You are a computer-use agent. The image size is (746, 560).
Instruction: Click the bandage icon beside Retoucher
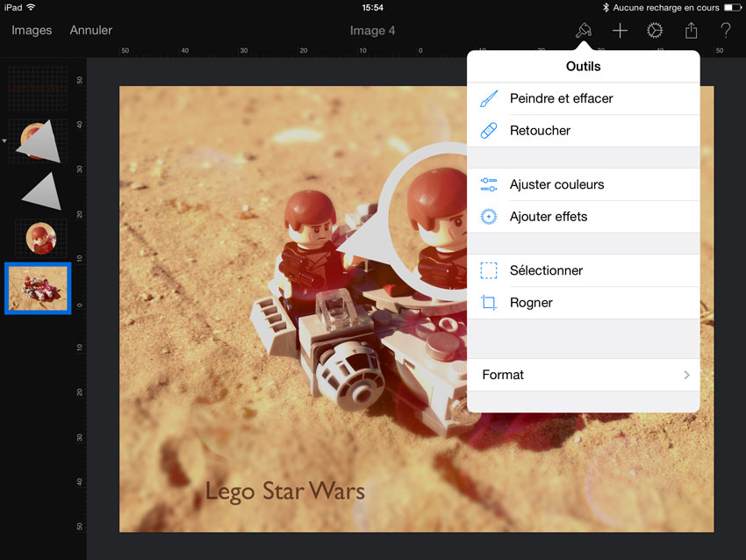click(489, 131)
